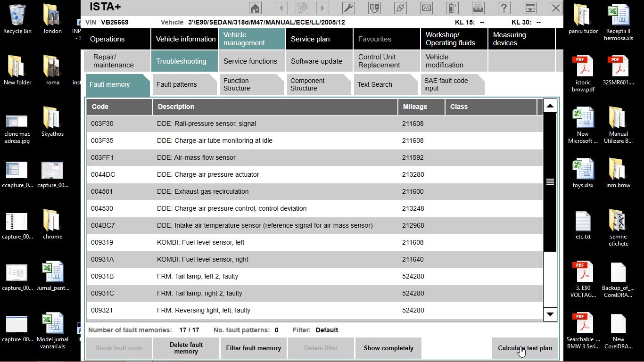Click the printer icon
The width and height of the screenshot is (644, 362).
[478, 8]
